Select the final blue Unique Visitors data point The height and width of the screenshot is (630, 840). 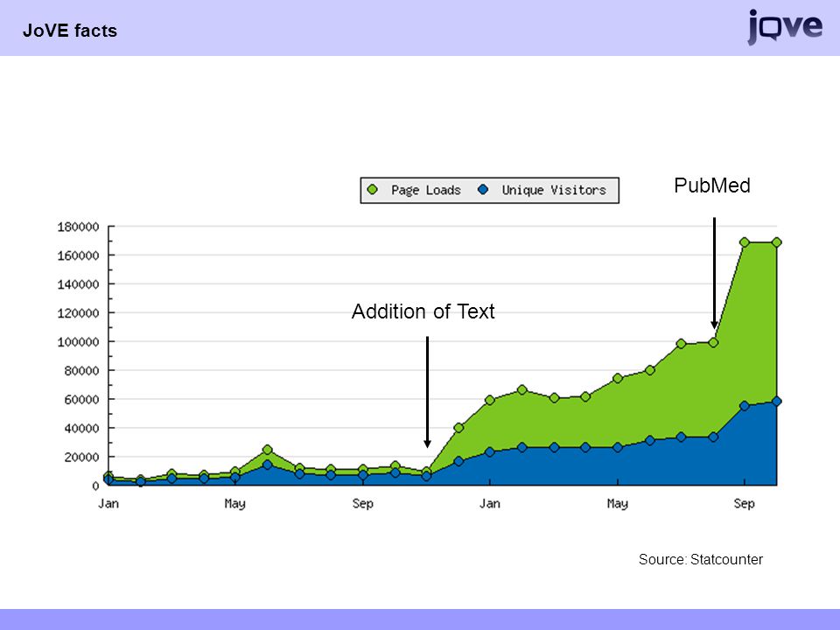tap(776, 402)
